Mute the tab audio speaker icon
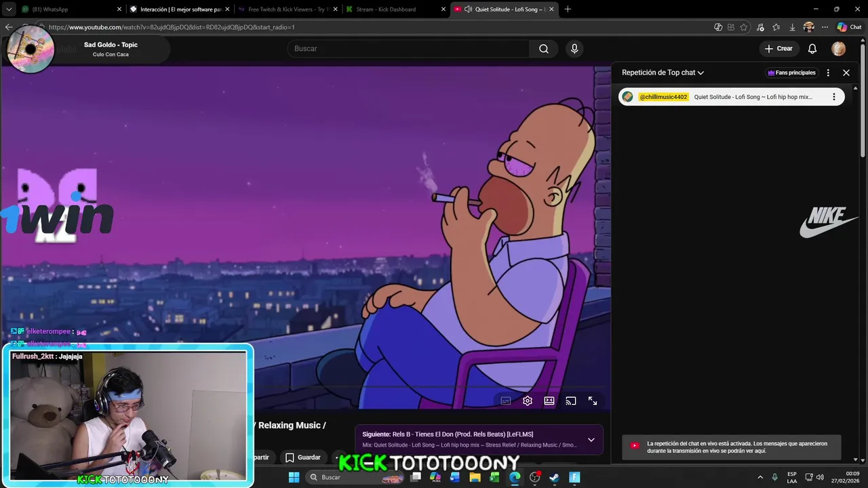Image resolution: width=868 pixels, height=488 pixels. pos(468,9)
